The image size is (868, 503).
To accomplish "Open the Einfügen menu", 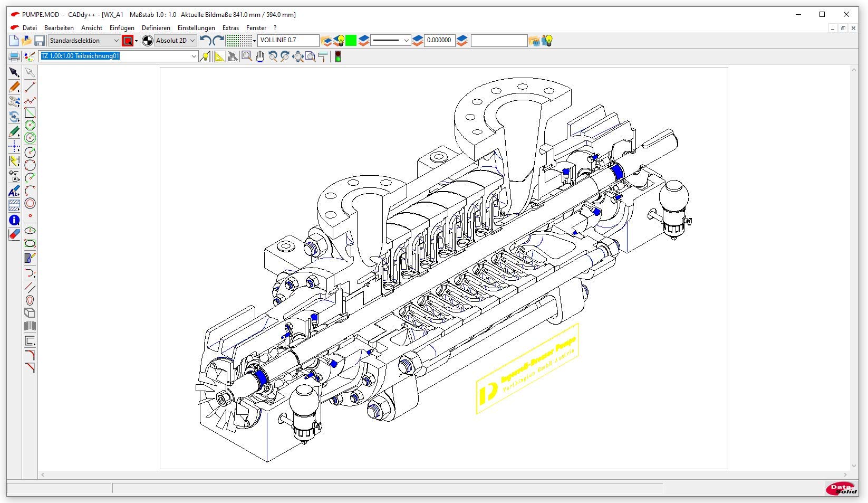I will coord(122,28).
